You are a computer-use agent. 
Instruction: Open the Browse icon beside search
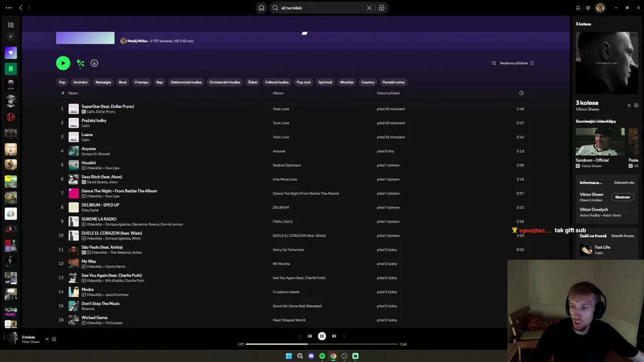[x=382, y=8]
